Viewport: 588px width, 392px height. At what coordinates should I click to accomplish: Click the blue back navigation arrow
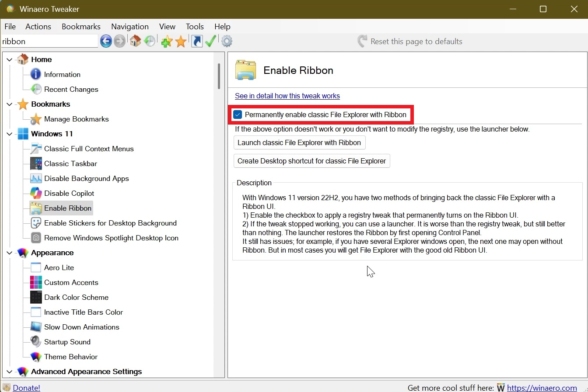pos(105,41)
